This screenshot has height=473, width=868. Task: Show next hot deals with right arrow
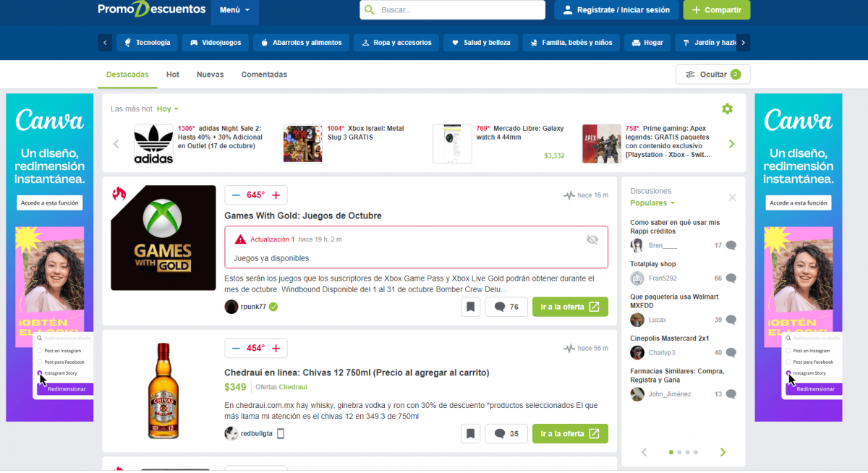[731, 144]
